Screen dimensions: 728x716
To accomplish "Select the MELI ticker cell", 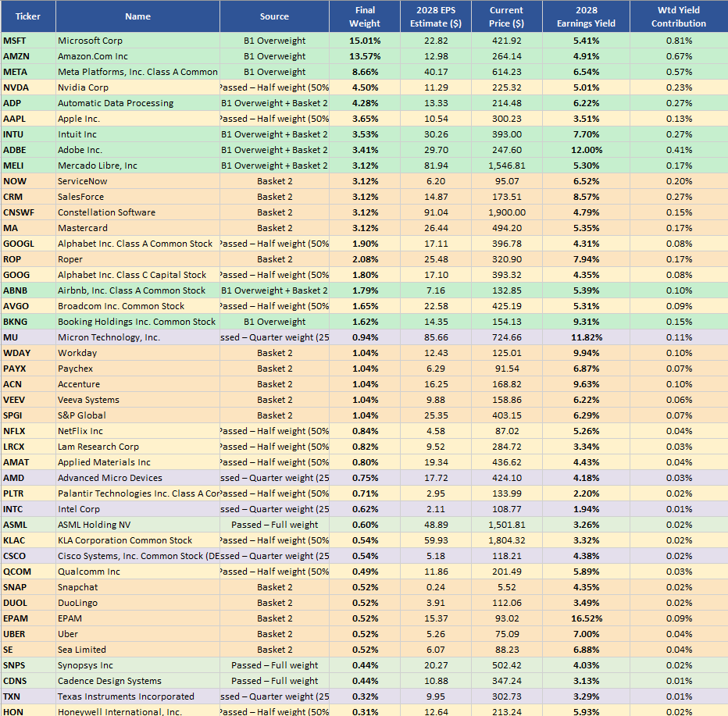I will pyautogui.click(x=28, y=166).
